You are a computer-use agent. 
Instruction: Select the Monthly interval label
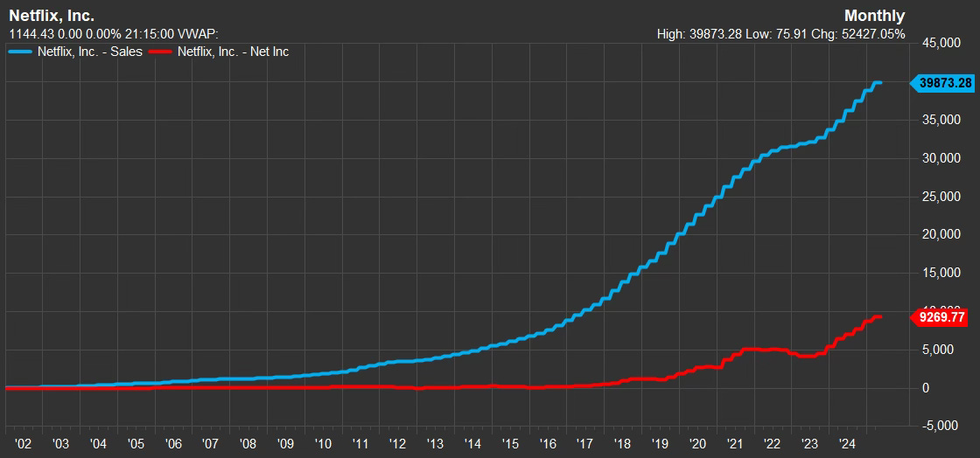[874, 16]
